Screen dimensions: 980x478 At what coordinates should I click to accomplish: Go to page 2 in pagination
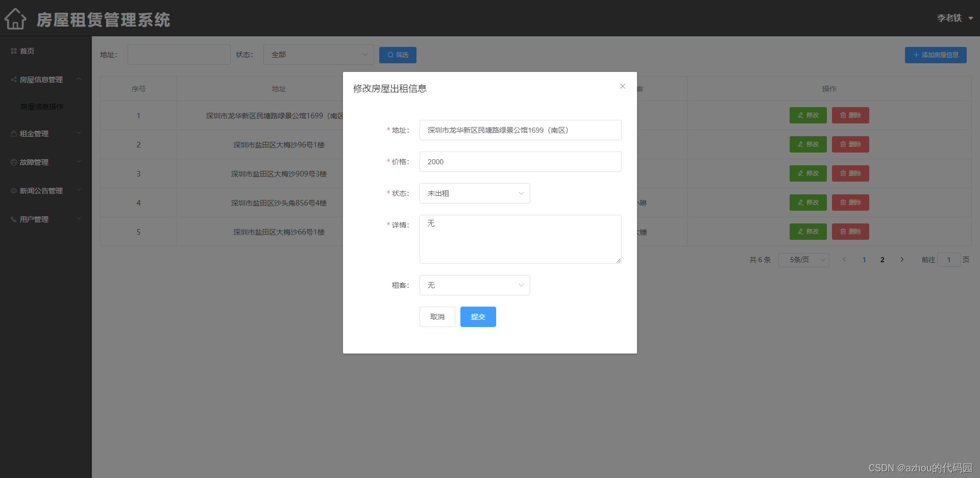(x=883, y=260)
